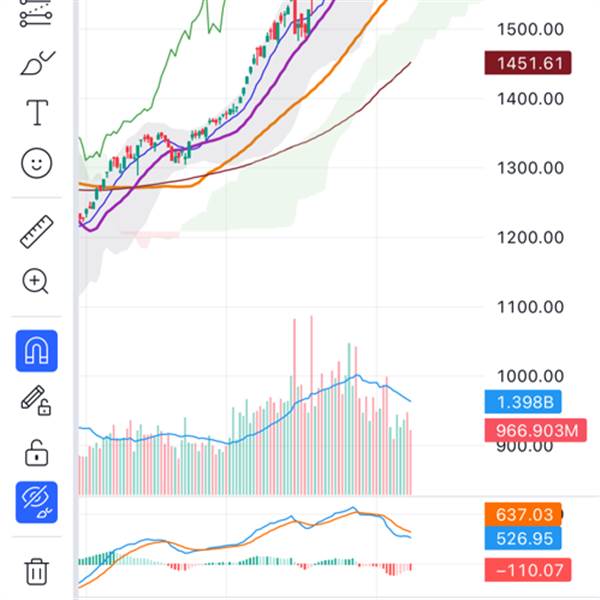Viewport: 600px width, 600px height.
Task: Click the 526.95 MACD value label
Action: click(523, 538)
